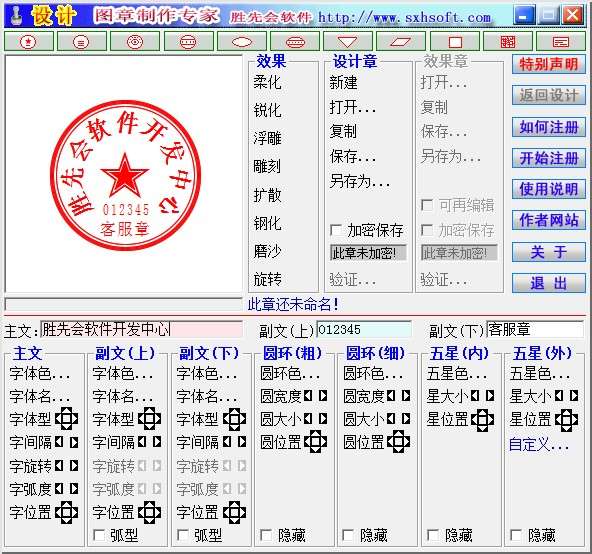This screenshot has height=554, width=592.
Task: Click the 使用说明 button
Action: (549, 189)
